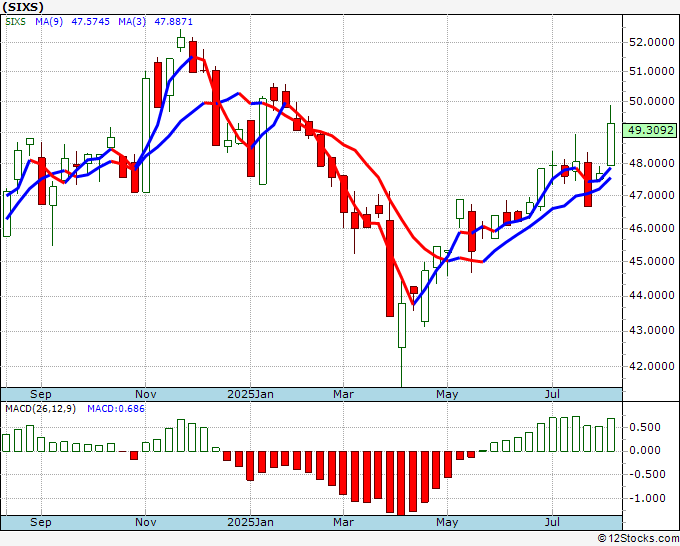
Task: Click the 49.3092 current price tag
Action: tap(651, 130)
